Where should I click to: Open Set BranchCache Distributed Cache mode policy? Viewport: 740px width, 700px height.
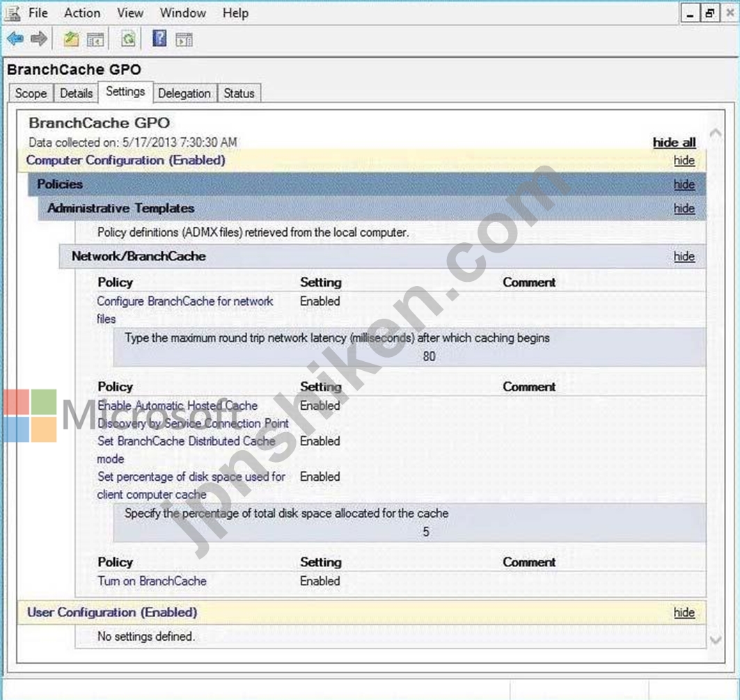click(x=186, y=450)
